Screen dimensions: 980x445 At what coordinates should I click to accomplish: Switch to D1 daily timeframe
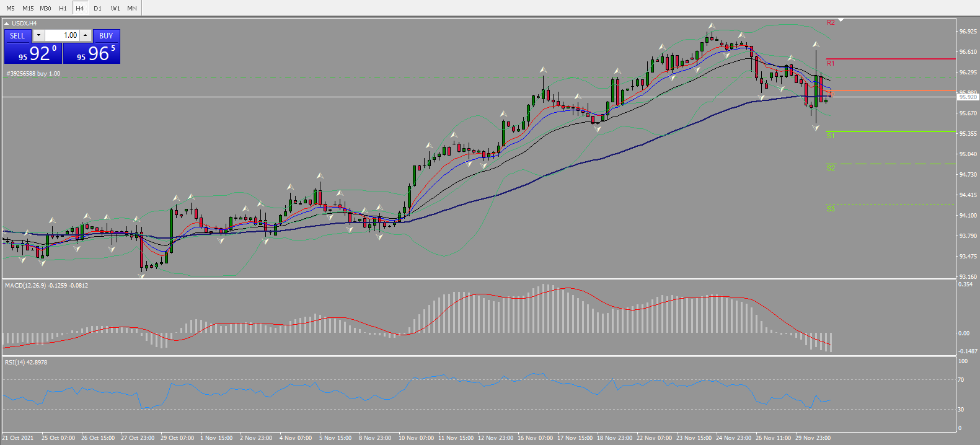(x=97, y=8)
